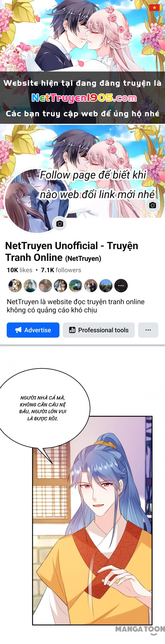The image size is (165, 644).
Task: Click the profile picture camera icon
Action: [x=60, y=223]
